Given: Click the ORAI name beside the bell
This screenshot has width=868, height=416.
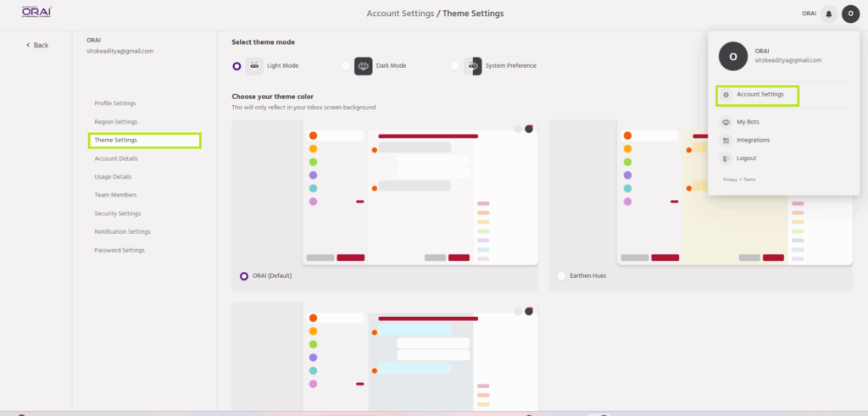Looking at the screenshot, I should [809, 14].
